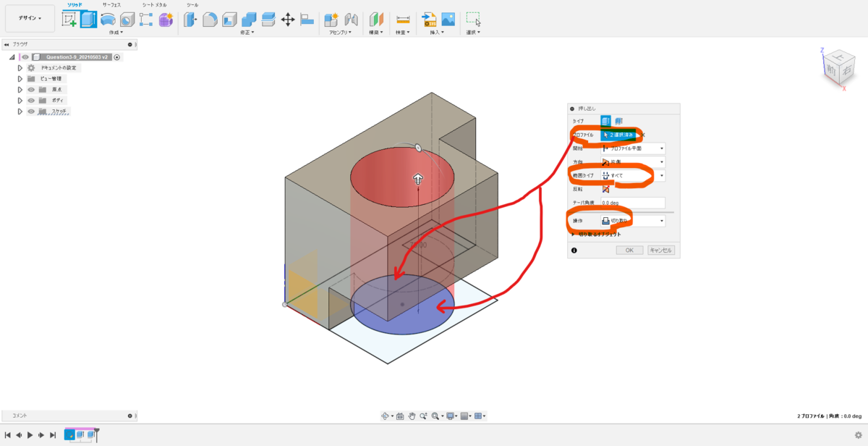The height and width of the screenshot is (446, 868).
Task: Click the Pan hand icon
Action: click(412, 416)
